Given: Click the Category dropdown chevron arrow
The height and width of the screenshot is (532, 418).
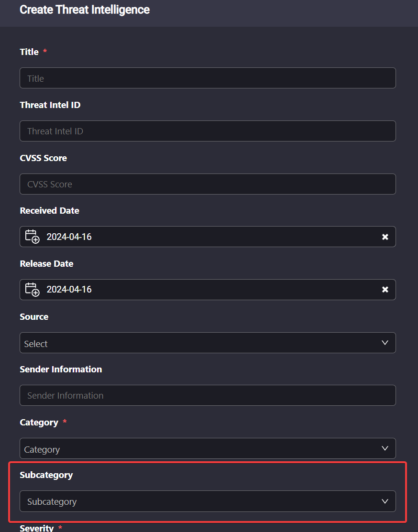Looking at the screenshot, I should coord(385,448).
